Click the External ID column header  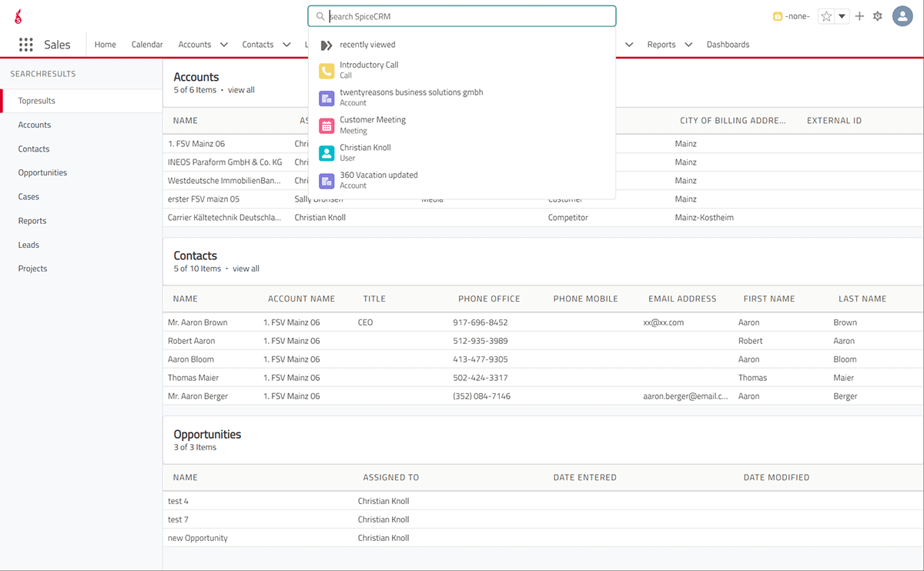click(834, 121)
